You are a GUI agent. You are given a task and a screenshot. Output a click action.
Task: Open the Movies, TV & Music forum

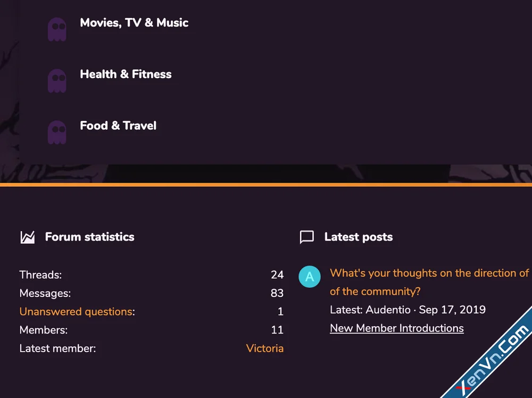[134, 22]
